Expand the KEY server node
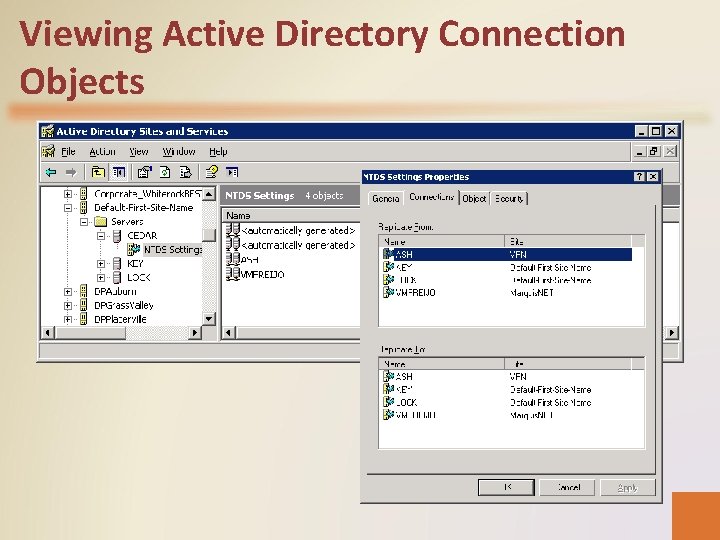The width and height of the screenshot is (720, 540). [x=101, y=264]
